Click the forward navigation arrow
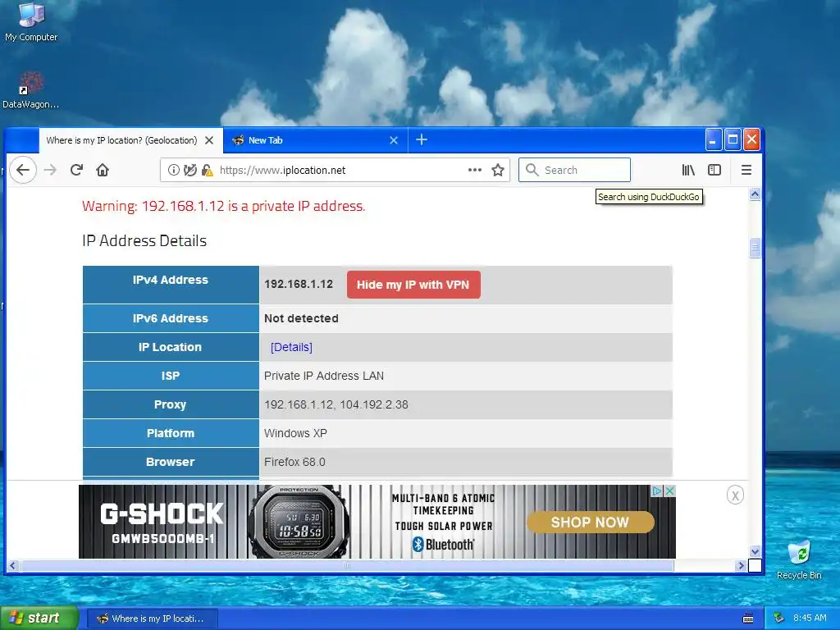The height and width of the screenshot is (630, 840). (50, 170)
